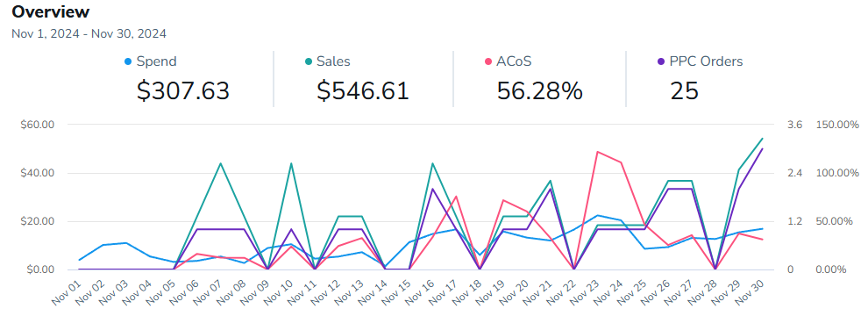Click the Spend metric label

pos(156,61)
